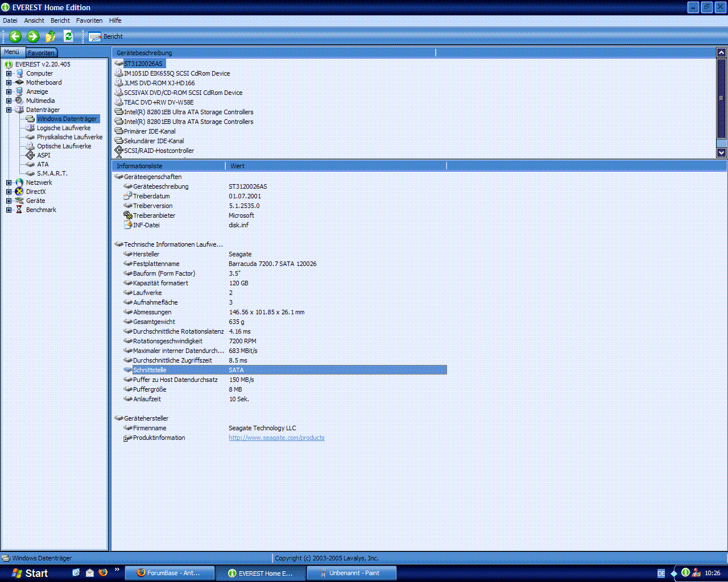This screenshot has width=728, height=582.
Task: Select IM1051D EIK655Q SCSI CdRom Device
Action: [x=177, y=73]
